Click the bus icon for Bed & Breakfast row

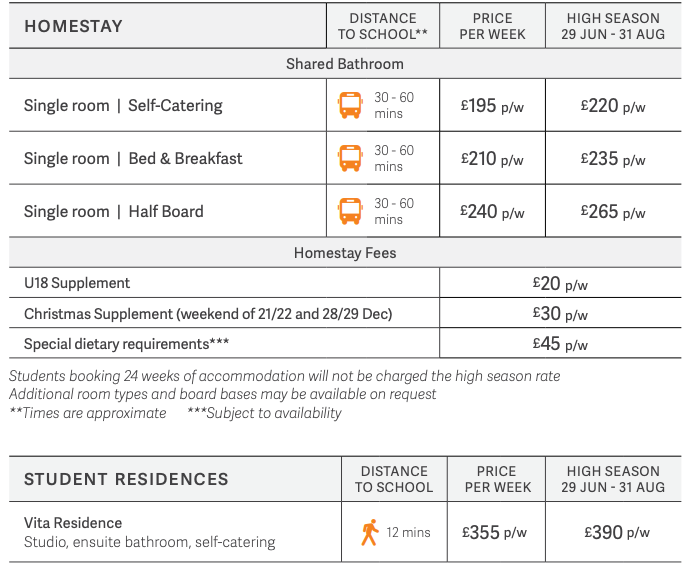(x=350, y=158)
